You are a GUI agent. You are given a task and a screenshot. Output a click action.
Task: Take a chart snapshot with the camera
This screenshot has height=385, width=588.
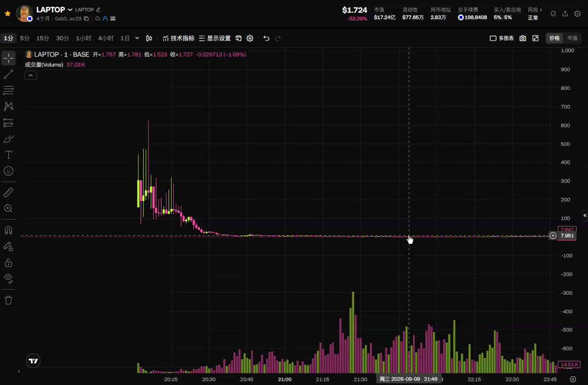click(523, 38)
